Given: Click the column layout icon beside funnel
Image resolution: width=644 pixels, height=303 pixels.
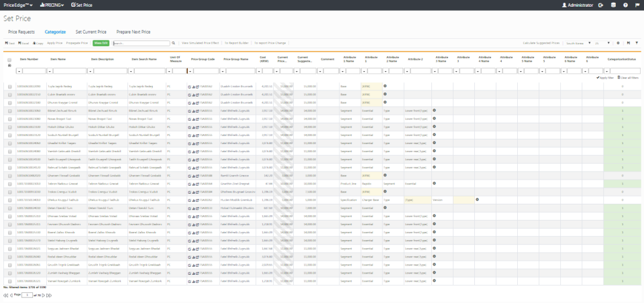Looking at the screenshot, I should point(629,43).
